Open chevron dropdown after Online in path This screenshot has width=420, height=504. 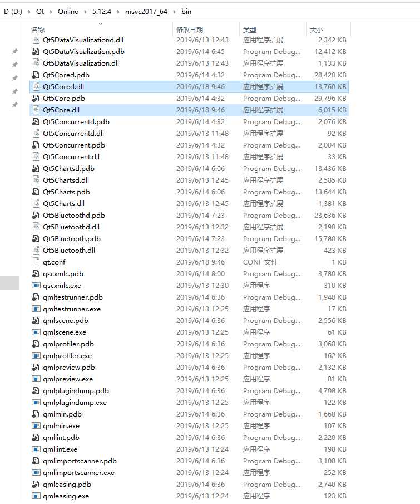click(x=85, y=12)
